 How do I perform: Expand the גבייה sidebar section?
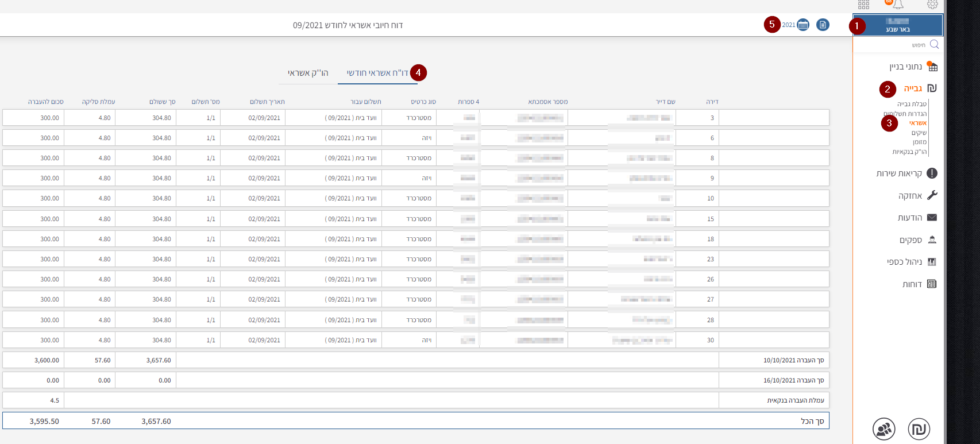[913, 88]
